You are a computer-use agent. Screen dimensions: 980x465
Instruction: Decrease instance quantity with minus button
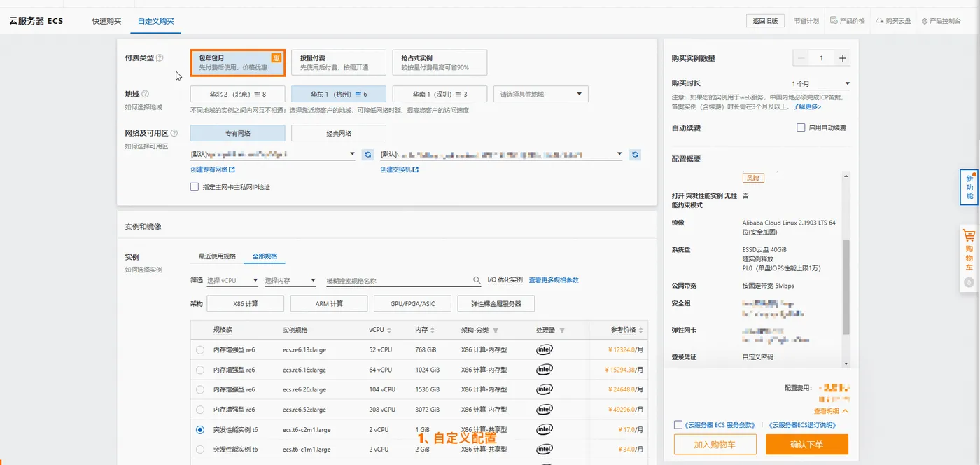(x=802, y=58)
